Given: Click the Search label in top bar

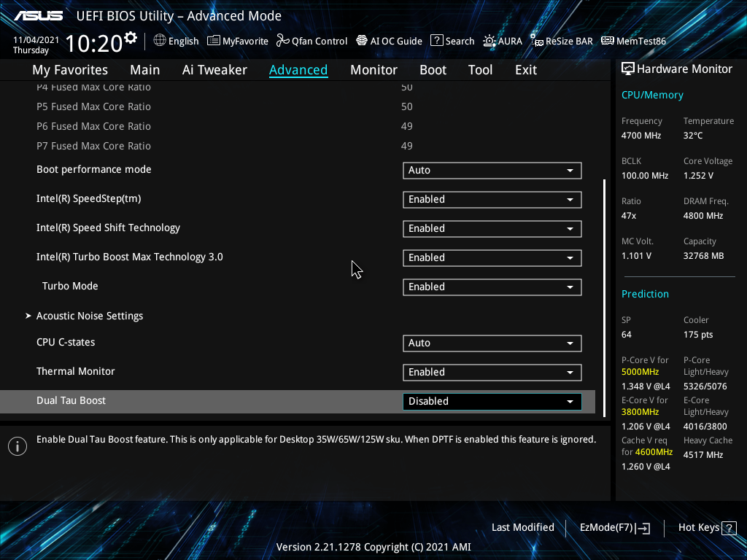Looking at the screenshot, I should pyautogui.click(x=460, y=41).
